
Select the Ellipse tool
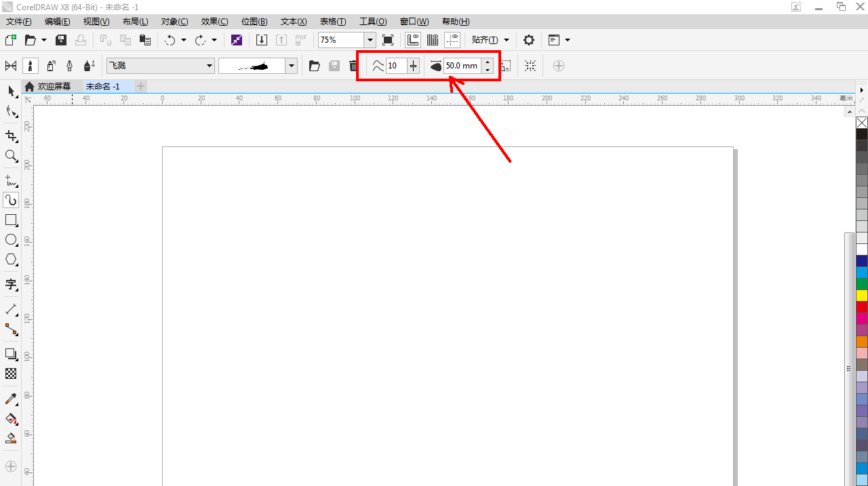(x=11, y=240)
